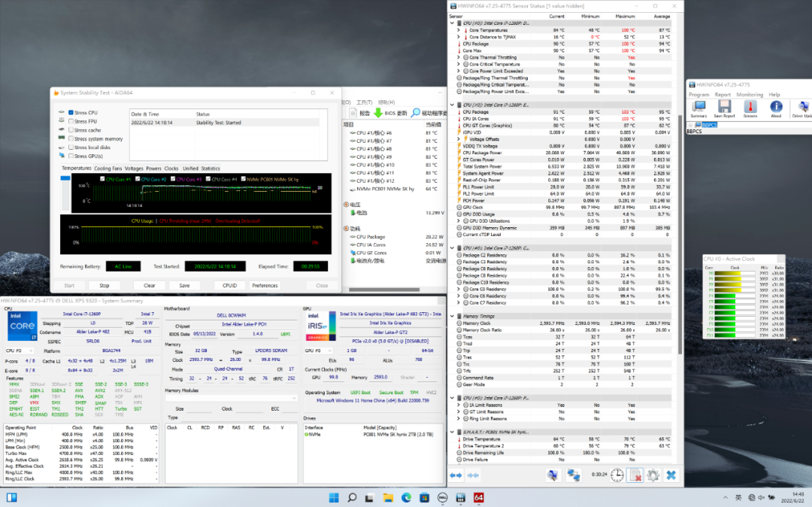Click the Summary monitor icon
Image resolution: width=812 pixels, height=507 pixels.
(x=698, y=108)
